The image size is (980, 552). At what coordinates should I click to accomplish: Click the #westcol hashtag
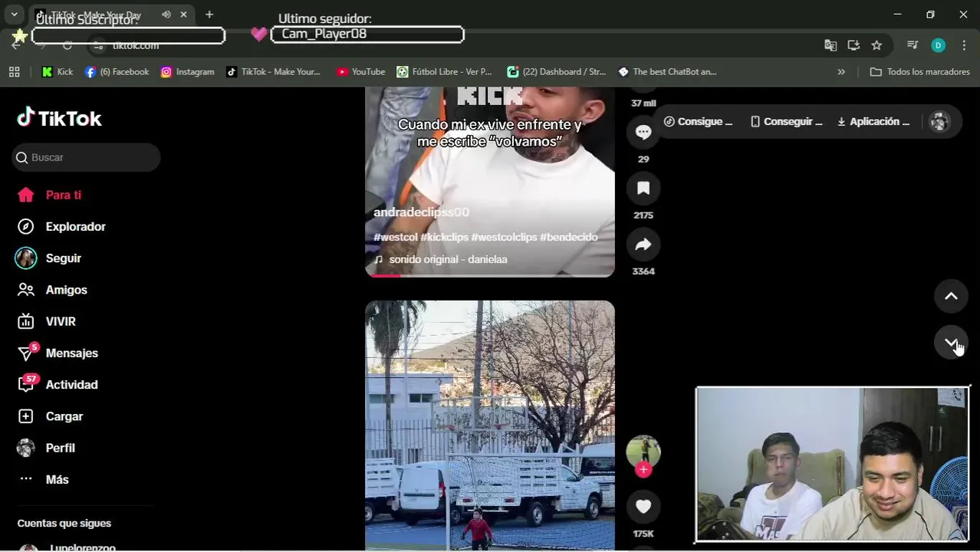pyautogui.click(x=395, y=238)
